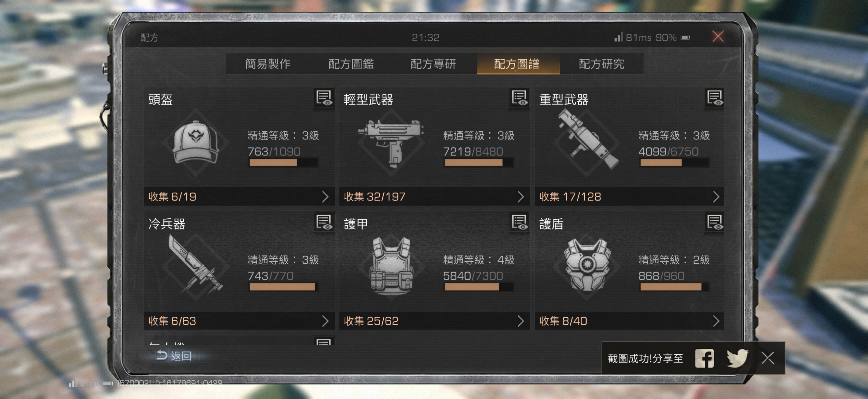868x399 pixels.
Task: Open the 收集 17/128 heavy weapon row
Action: [x=629, y=197]
